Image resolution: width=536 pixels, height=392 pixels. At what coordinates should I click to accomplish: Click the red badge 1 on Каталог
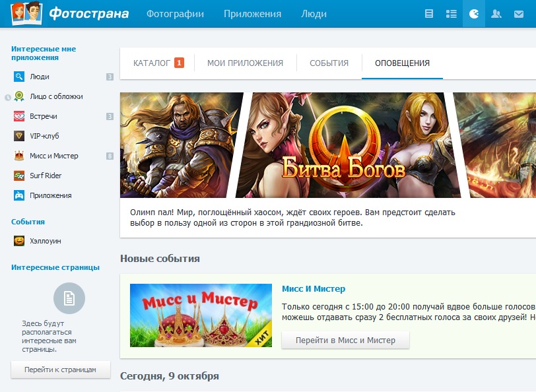179,63
